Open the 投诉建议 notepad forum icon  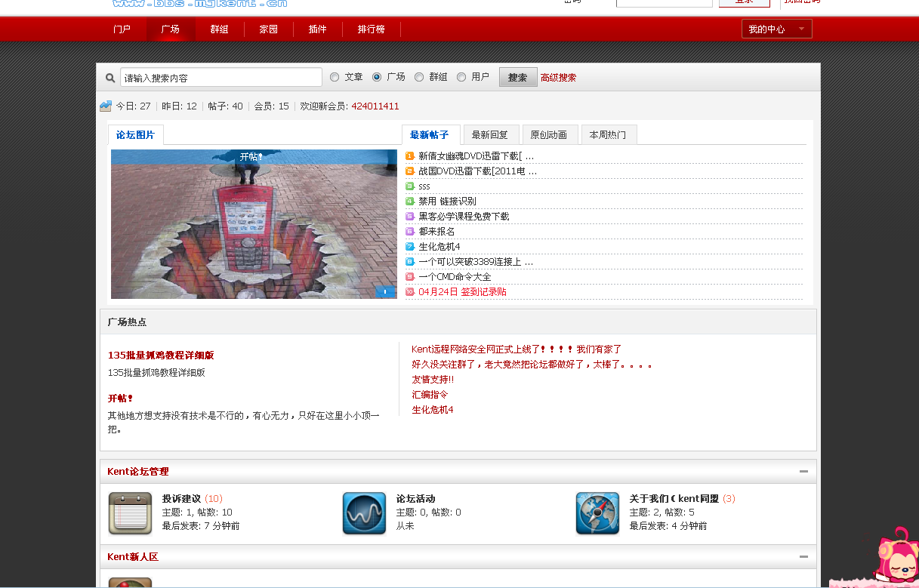[x=131, y=513]
